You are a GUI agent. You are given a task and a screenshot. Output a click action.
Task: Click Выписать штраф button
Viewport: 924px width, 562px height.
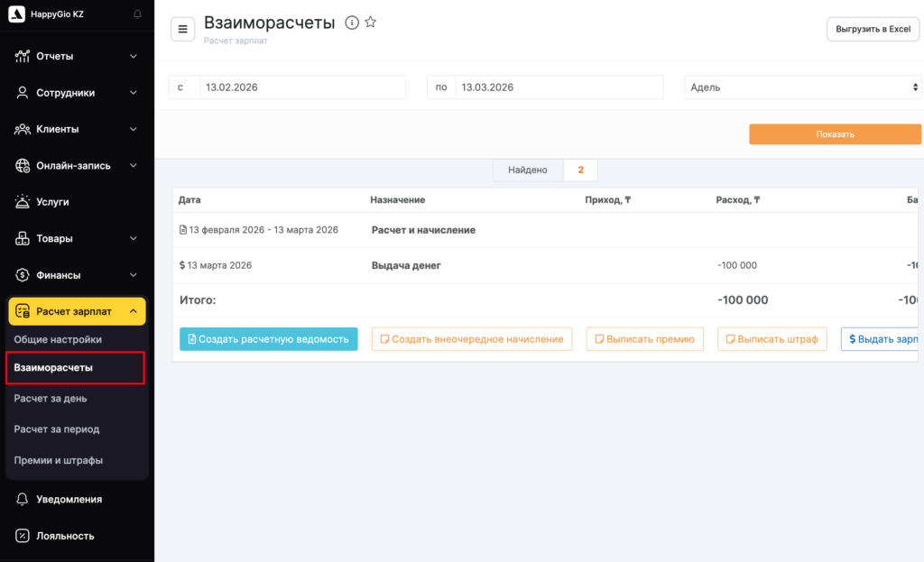point(772,339)
